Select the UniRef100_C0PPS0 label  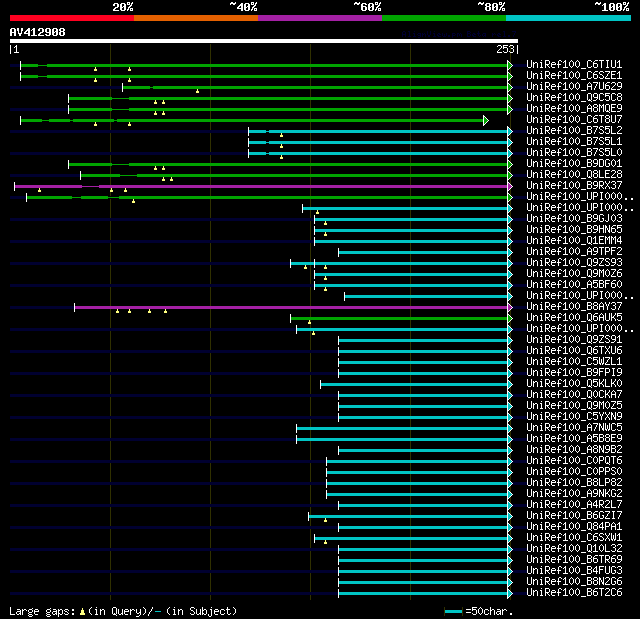click(x=574, y=472)
